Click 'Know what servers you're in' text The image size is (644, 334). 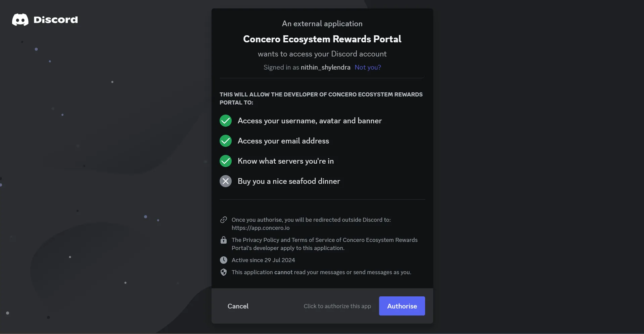pos(286,161)
